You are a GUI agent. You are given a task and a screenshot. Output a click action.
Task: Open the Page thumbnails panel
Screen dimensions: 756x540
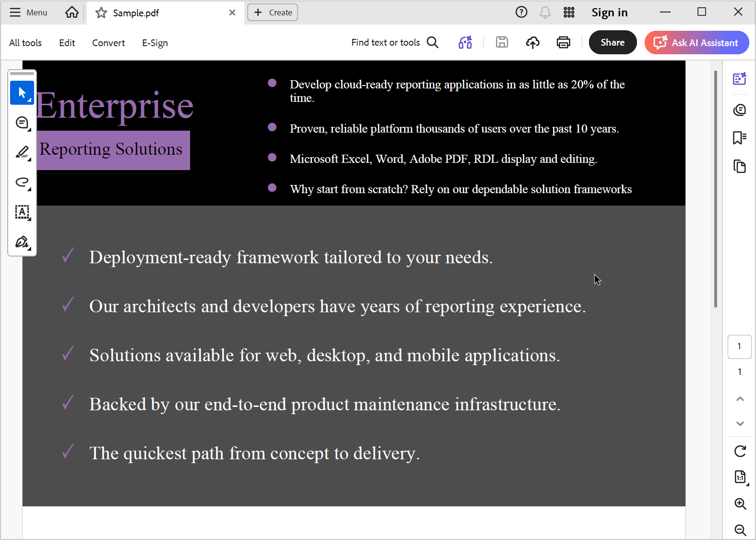point(740,167)
